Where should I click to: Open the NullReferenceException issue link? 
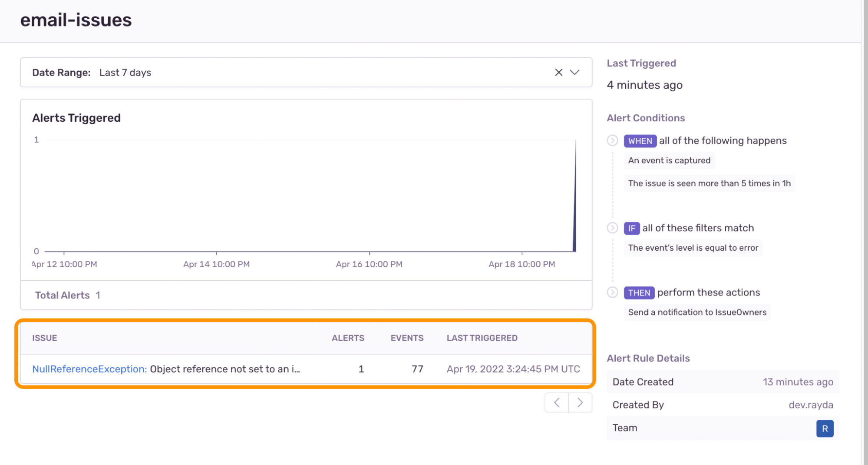[89, 369]
